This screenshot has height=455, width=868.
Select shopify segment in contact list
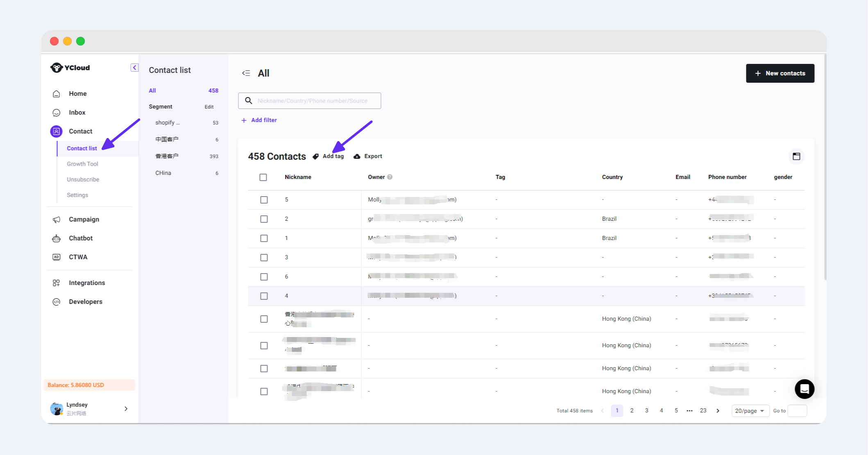[x=167, y=122]
